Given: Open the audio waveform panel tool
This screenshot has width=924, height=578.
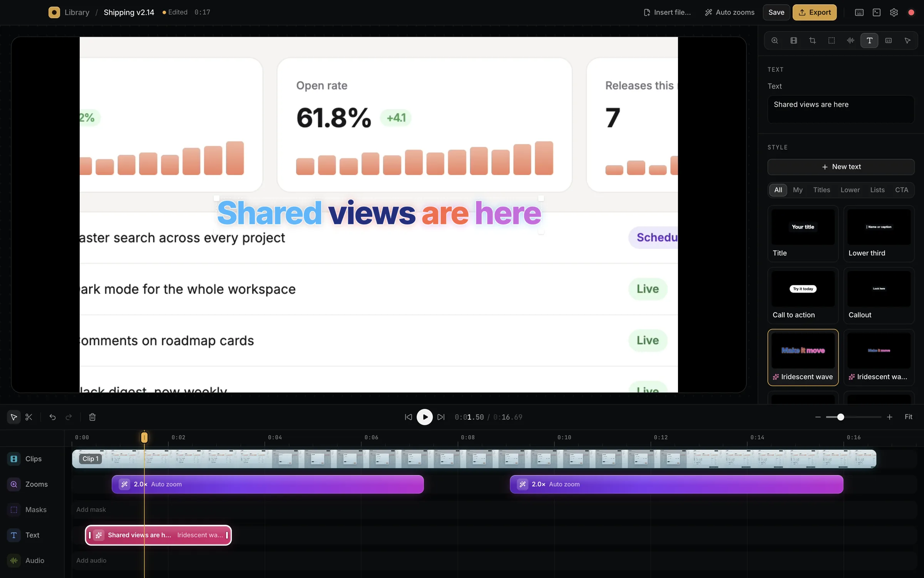Looking at the screenshot, I should pyautogui.click(x=850, y=40).
